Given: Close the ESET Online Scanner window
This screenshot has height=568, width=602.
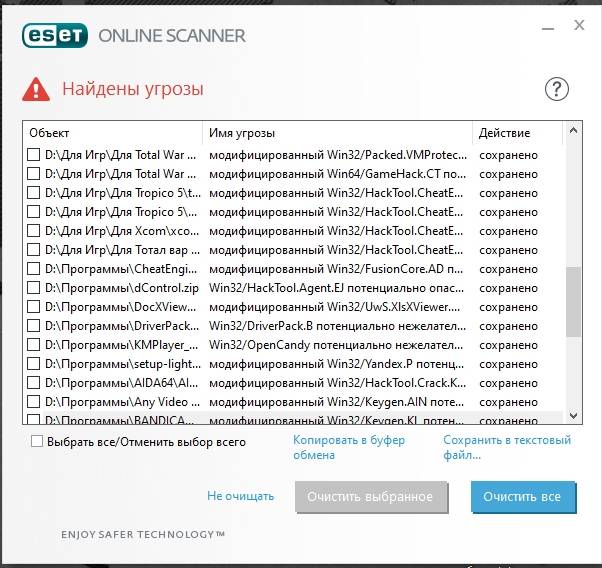Looking at the screenshot, I should 579,26.
